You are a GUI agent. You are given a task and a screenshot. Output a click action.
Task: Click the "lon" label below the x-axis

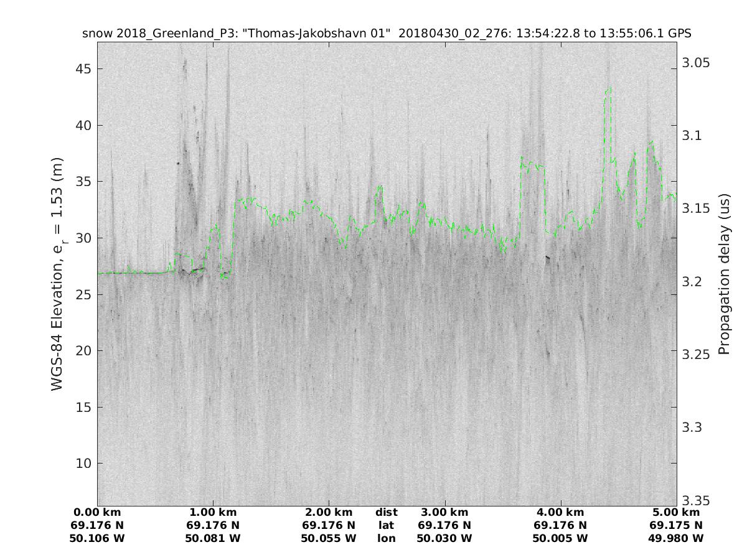tap(386, 538)
